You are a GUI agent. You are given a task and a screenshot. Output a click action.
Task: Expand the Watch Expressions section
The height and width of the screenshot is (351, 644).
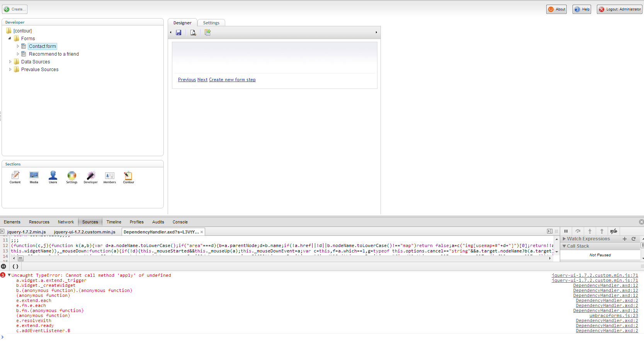coord(564,239)
